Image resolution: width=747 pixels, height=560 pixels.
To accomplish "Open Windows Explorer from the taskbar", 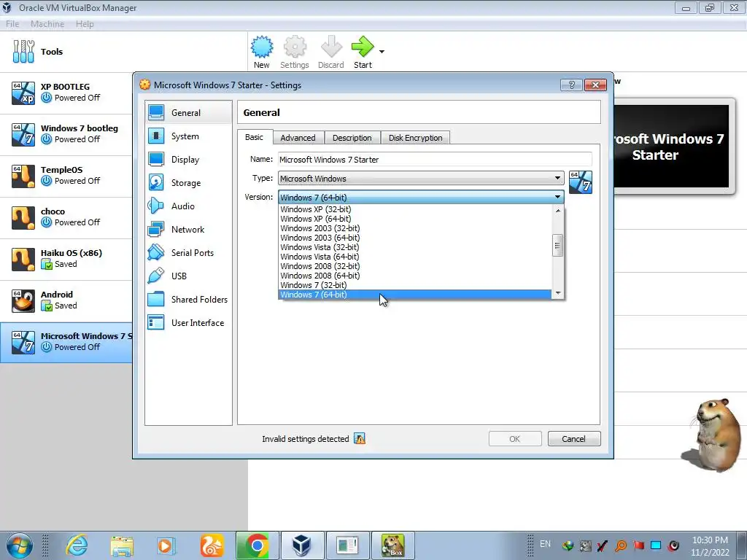I will [x=122, y=545].
